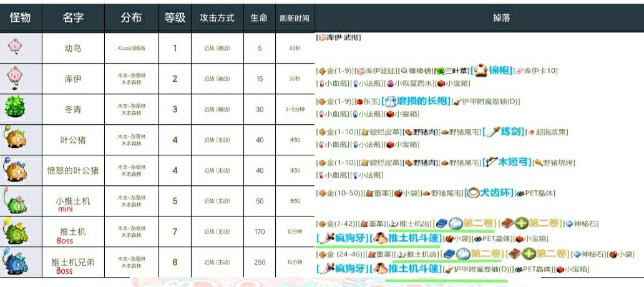Click the level 7 cell for 推土机
The height and width of the screenshot is (287, 644).
pos(175,231)
